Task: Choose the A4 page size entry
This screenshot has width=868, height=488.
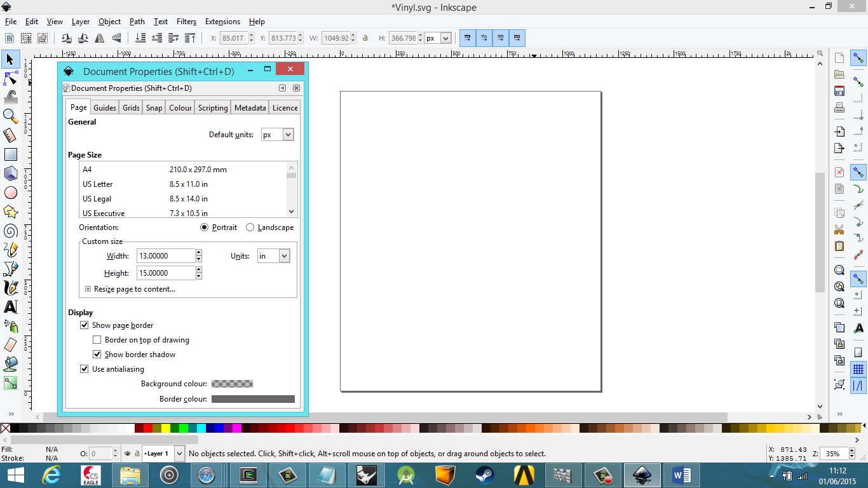Action: [183, 170]
